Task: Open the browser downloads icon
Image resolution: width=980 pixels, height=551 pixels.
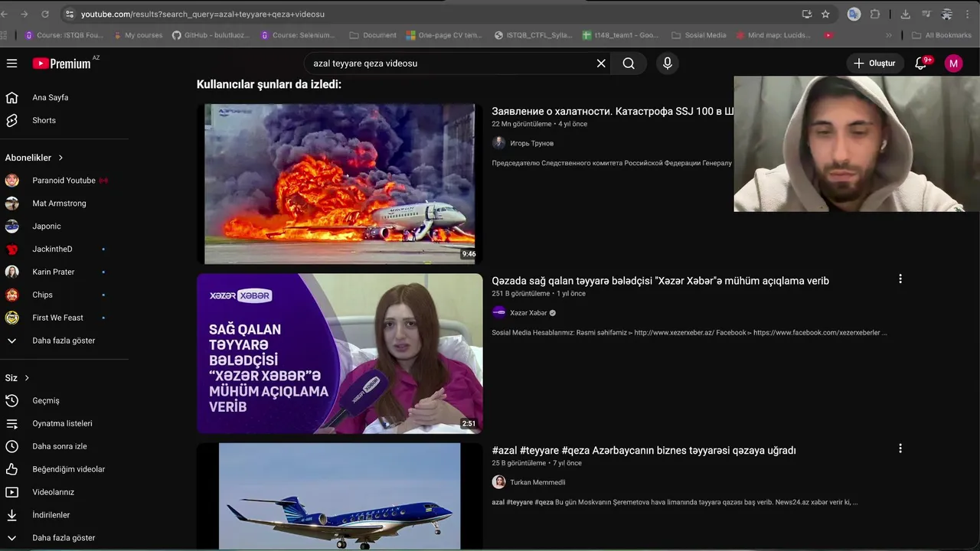Action: [906, 14]
